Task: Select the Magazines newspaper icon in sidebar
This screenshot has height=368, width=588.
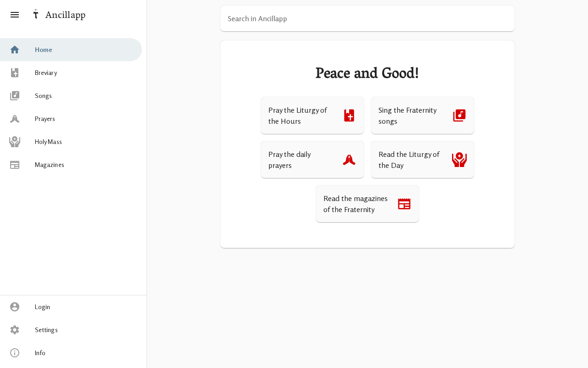Action: click(15, 165)
